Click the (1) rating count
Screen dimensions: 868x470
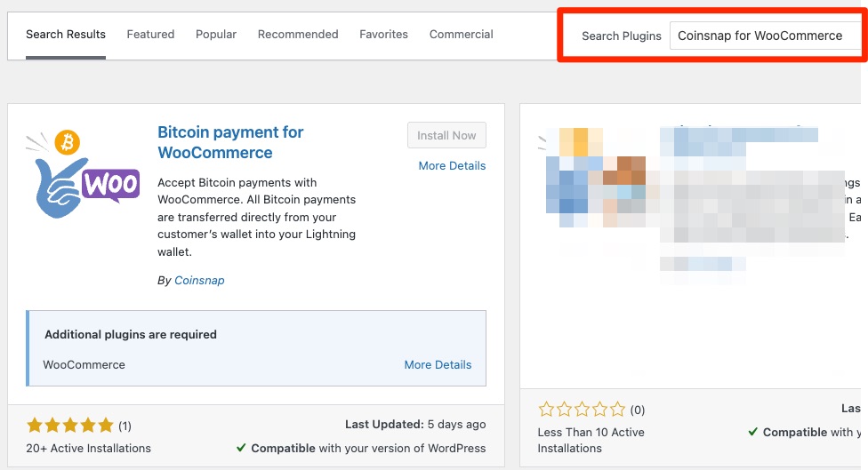tap(125, 426)
